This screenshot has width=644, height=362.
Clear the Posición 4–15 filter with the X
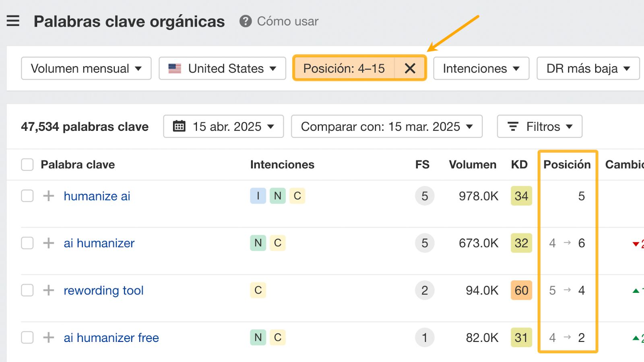pos(410,68)
